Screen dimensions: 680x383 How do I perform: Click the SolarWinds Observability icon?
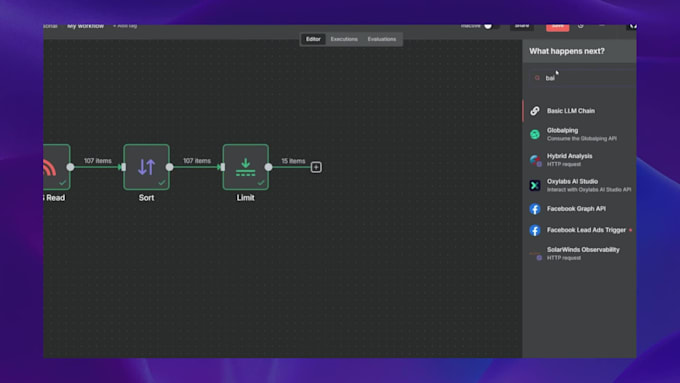(x=535, y=254)
